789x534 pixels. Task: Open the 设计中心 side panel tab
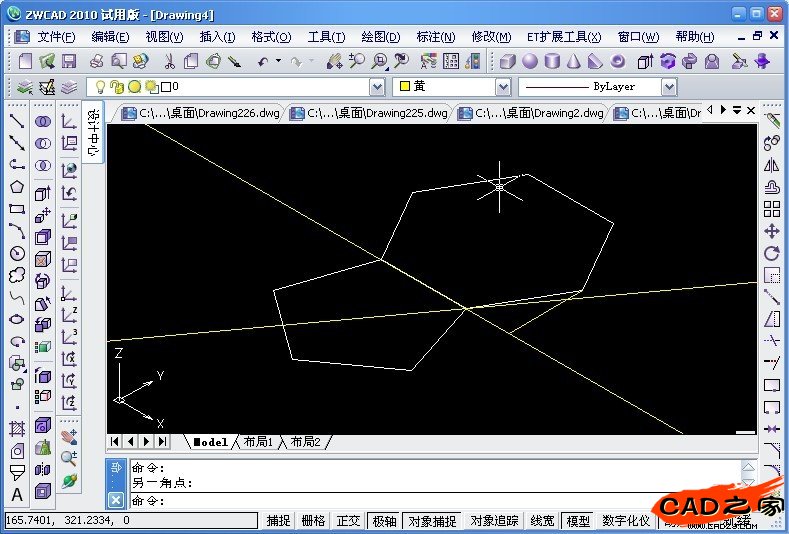(93, 132)
